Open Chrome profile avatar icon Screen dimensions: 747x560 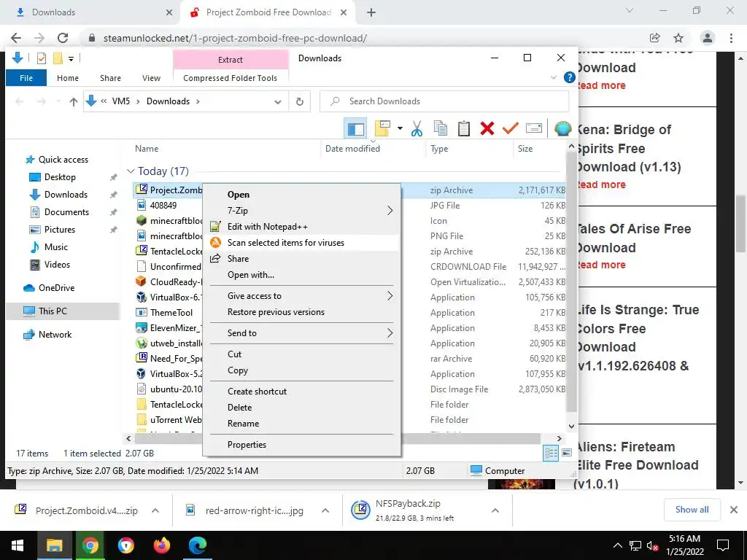(708, 38)
